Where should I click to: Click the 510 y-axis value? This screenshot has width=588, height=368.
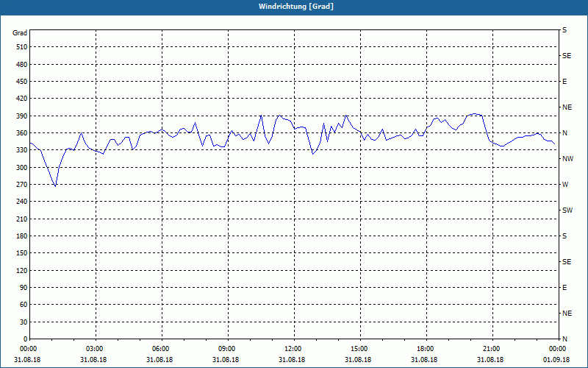pos(22,47)
